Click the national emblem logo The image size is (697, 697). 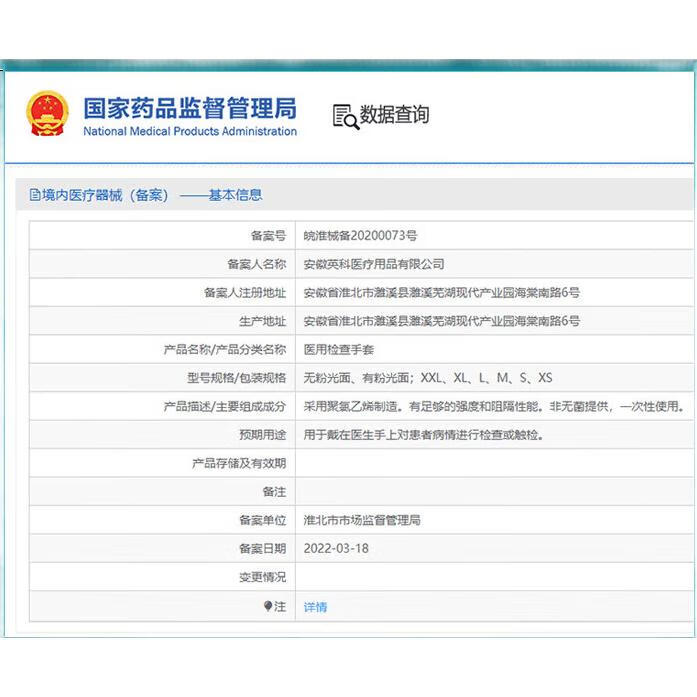tap(47, 114)
